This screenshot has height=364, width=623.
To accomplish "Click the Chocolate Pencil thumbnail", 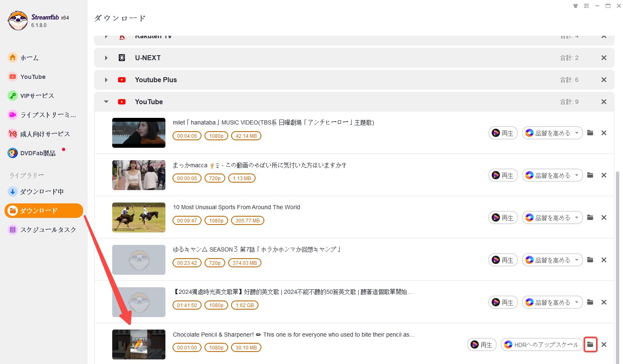I will tap(139, 344).
